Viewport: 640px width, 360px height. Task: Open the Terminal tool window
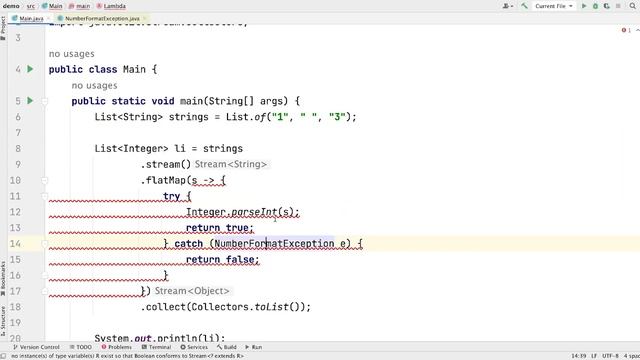pos(156,347)
